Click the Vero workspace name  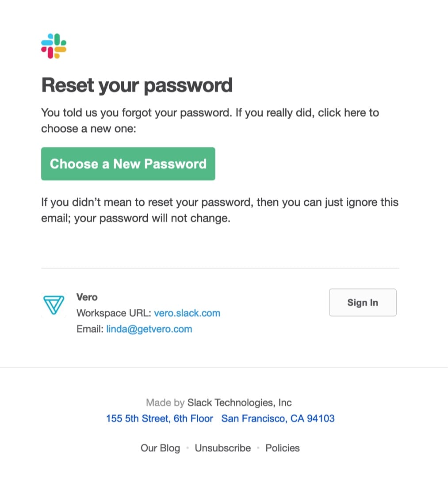(87, 297)
